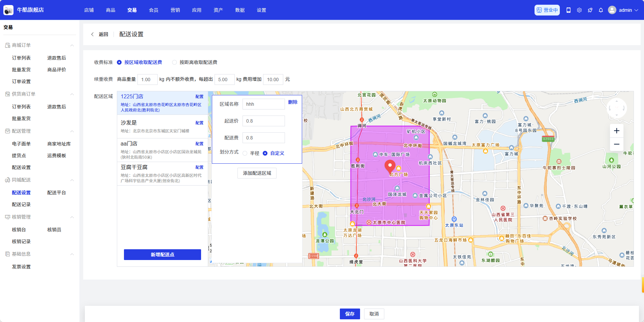Collapse the 同城配送 sidebar group
644x322 pixels.
point(72,180)
